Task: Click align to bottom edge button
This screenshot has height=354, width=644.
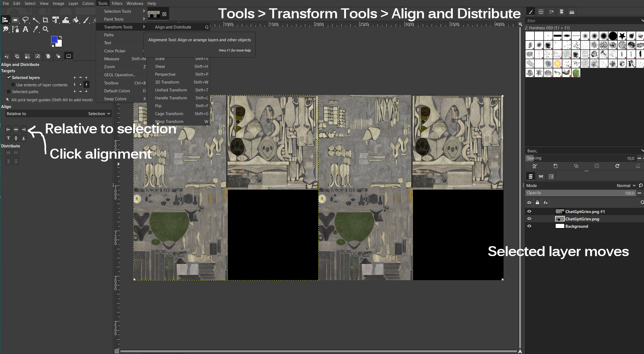Action: (24, 138)
